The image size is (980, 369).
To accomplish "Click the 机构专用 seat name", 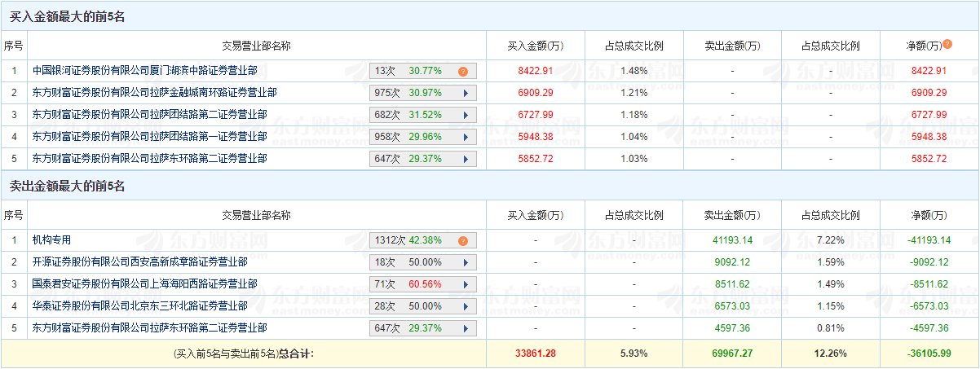I will (x=52, y=241).
